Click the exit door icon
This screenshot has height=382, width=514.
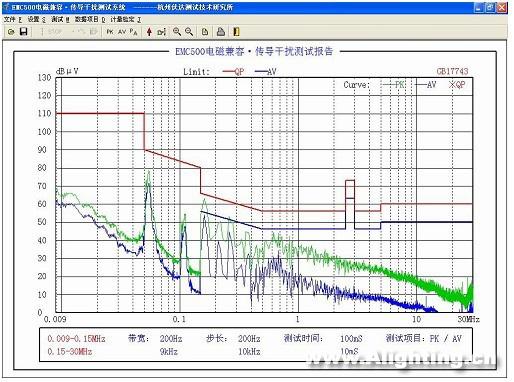point(236,32)
